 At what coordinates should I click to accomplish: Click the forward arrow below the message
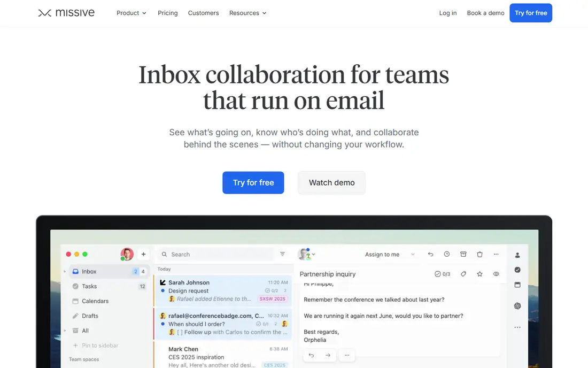(x=328, y=355)
